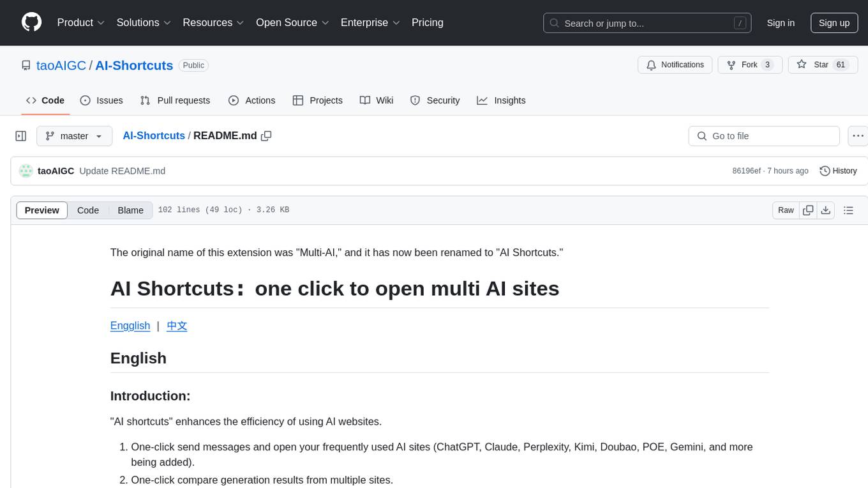Fork the repository
868x488 pixels.
(750, 65)
